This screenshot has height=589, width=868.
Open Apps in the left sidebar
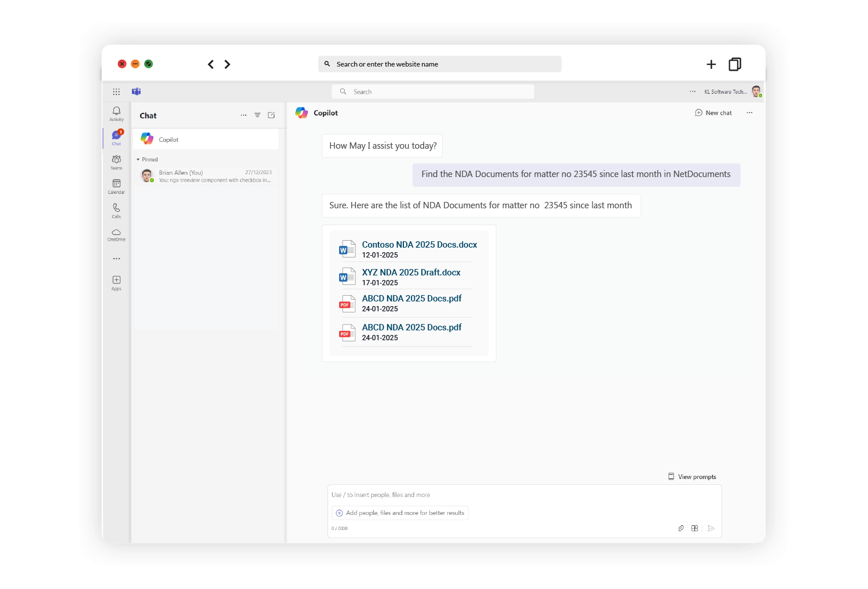116,283
